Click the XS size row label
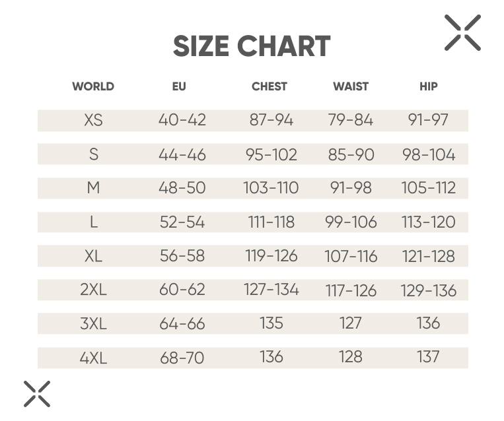The height and width of the screenshot is (421, 504). pyautogui.click(x=93, y=120)
